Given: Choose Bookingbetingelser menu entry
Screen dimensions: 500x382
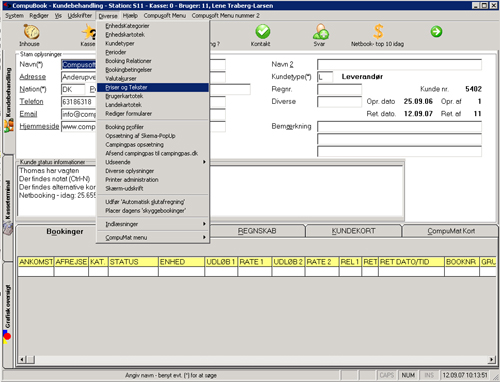Looking at the screenshot, I should click(x=153, y=70).
